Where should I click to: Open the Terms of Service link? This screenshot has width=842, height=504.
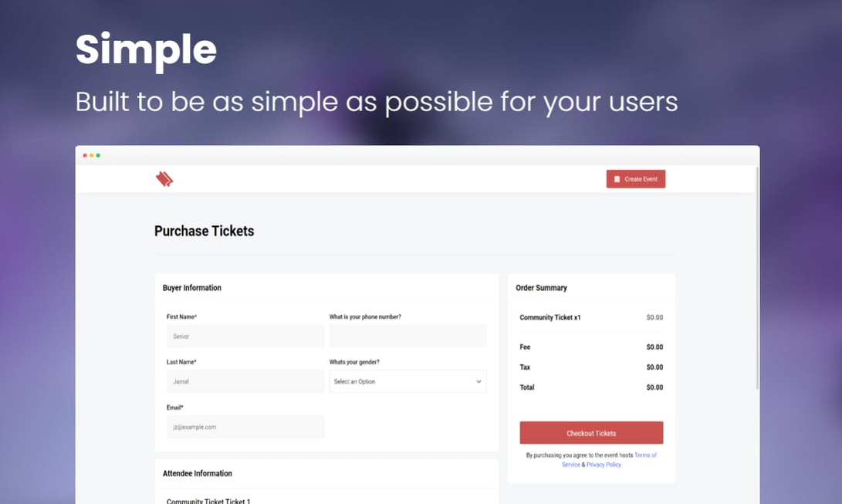[644, 455]
